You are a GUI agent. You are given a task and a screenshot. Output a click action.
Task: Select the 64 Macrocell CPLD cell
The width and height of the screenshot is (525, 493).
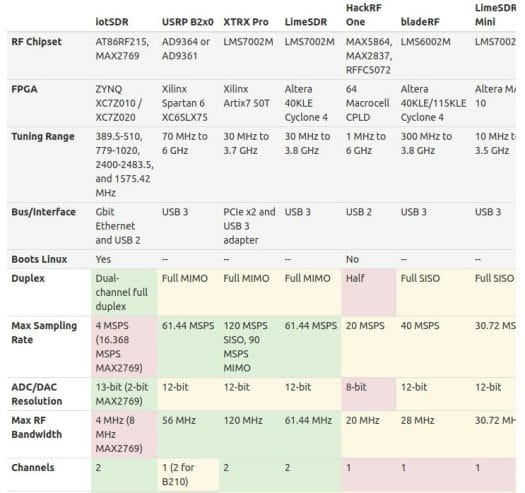point(368,103)
